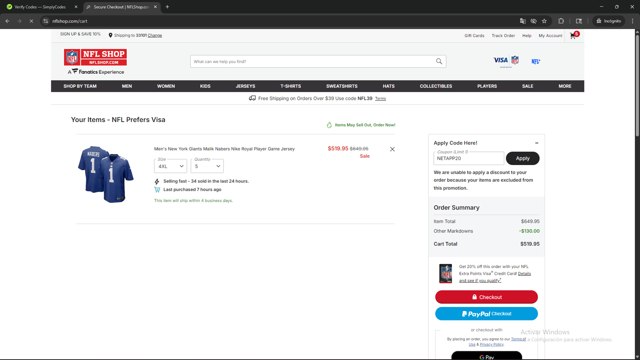Click the NFL Shop logo
The image size is (640, 360).
point(95,57)
